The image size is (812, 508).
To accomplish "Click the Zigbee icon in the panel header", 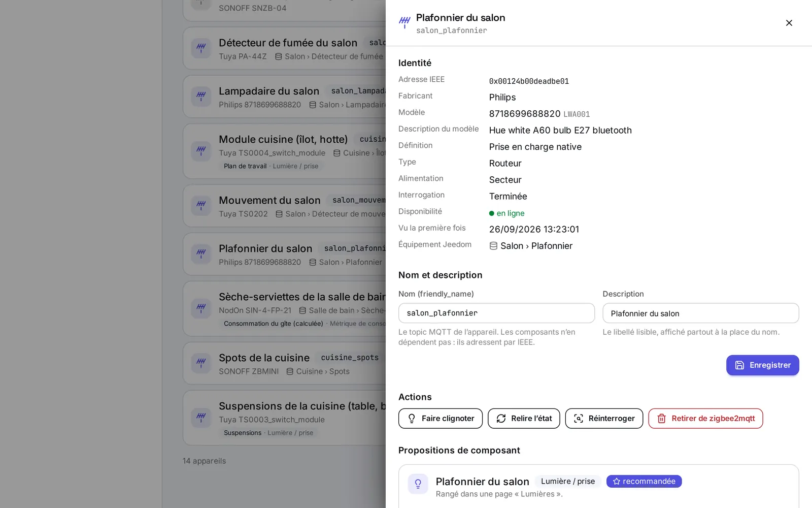I will [x=404, y=22].
